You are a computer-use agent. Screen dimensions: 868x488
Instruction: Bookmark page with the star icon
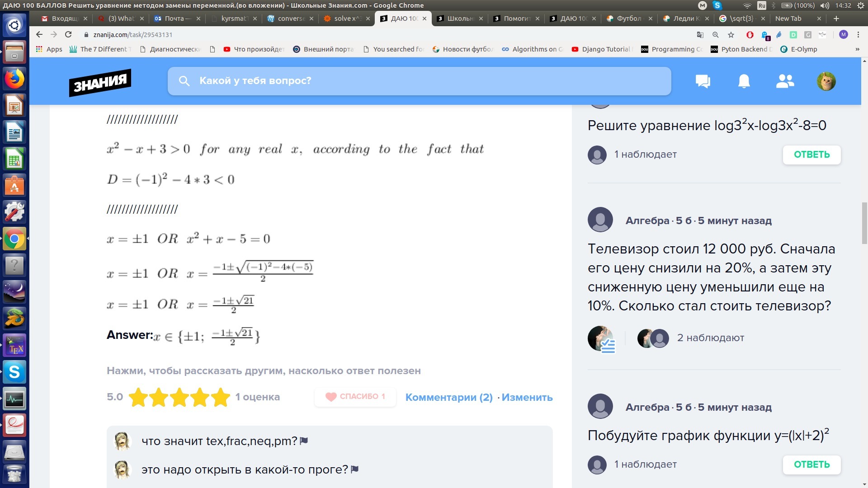click(x=731, y=35)
